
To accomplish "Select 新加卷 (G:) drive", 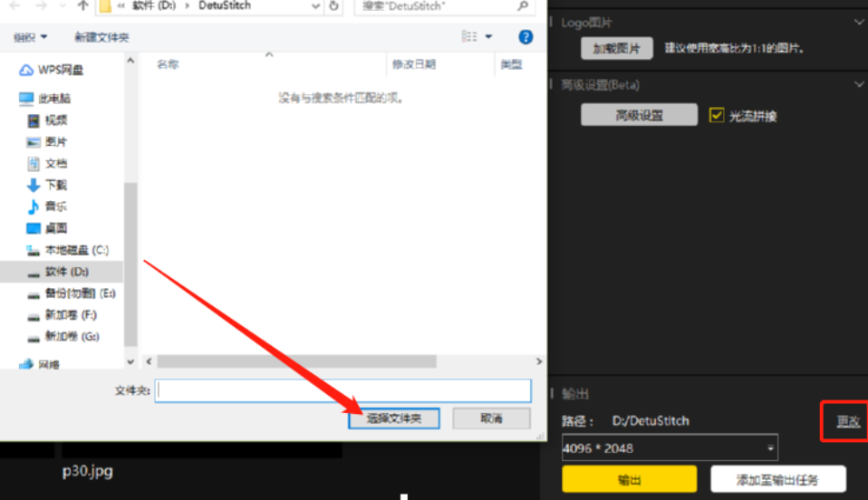I will click(63, 337).
